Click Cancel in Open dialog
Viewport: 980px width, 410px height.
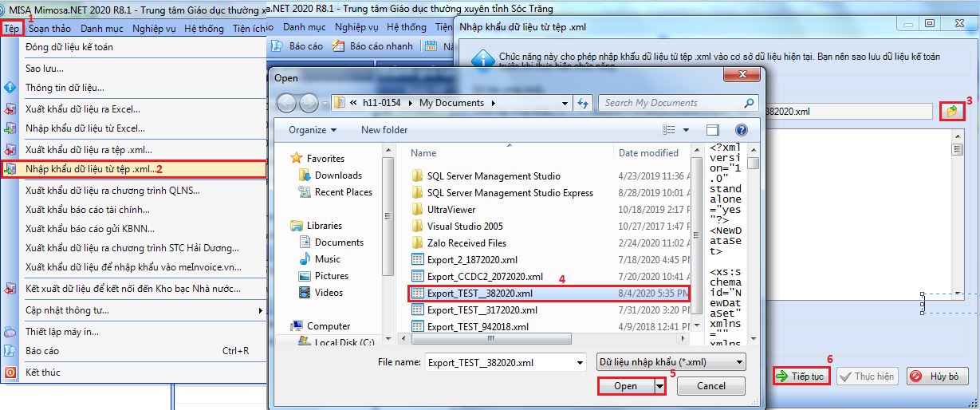(x=711, y=386)
